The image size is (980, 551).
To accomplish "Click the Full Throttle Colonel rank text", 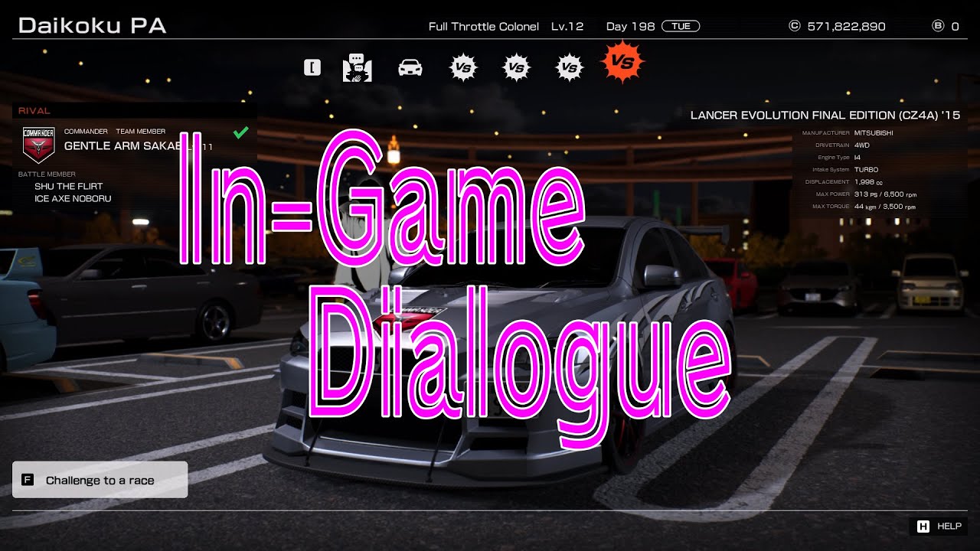I will [x=484, y=26].
